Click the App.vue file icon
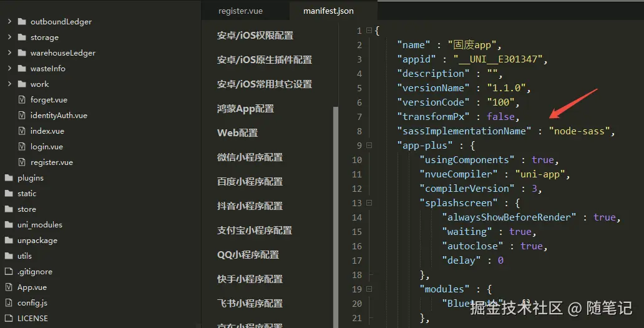The width and height of the screenshot is (644, 328). coord(9,287)
